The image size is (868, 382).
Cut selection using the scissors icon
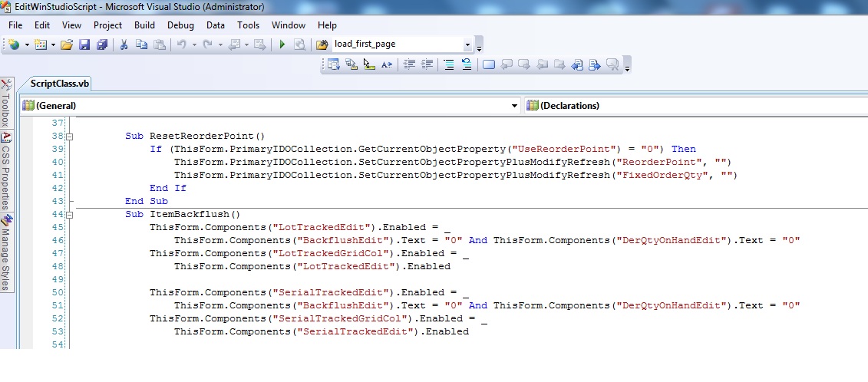124,44
